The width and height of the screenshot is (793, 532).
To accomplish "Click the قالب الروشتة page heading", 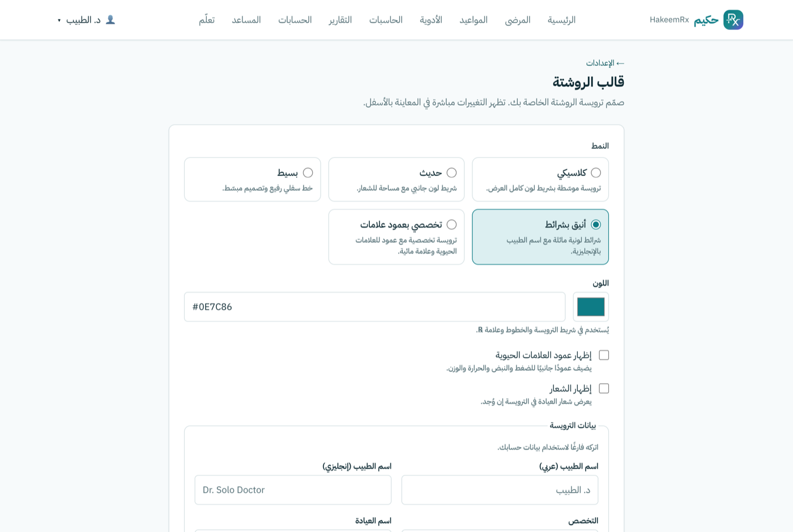I will 589,82.
